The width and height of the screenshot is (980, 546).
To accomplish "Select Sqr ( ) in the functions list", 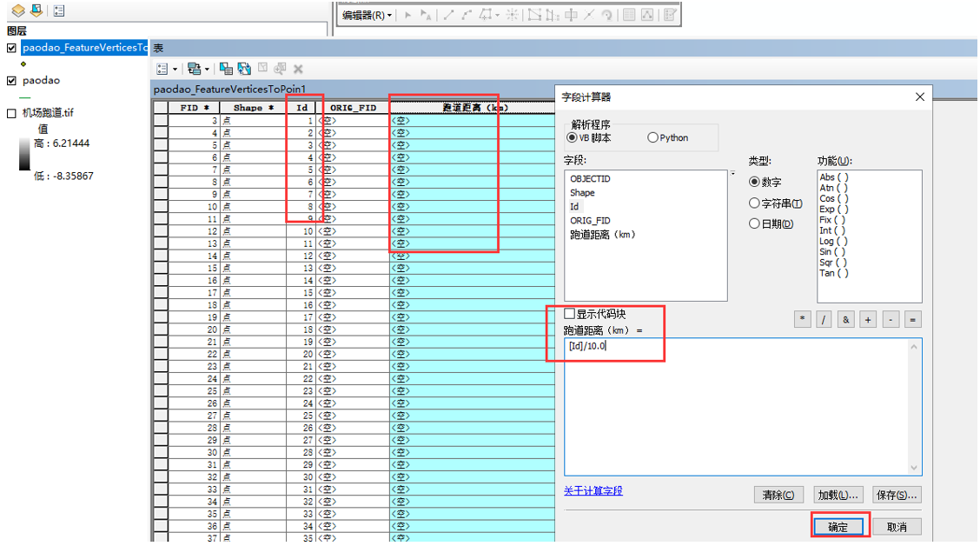I will 834,263.
